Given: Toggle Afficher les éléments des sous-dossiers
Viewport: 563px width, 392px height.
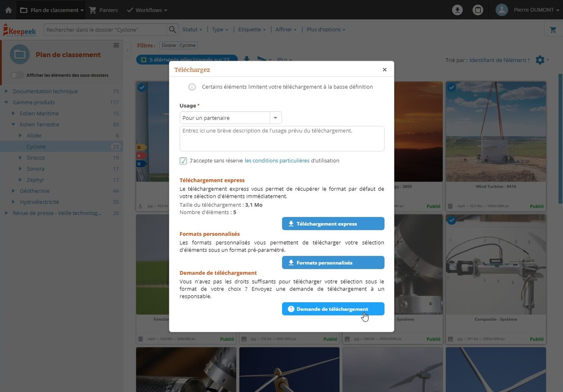Looking at the screenshot, I should [17, 75].
